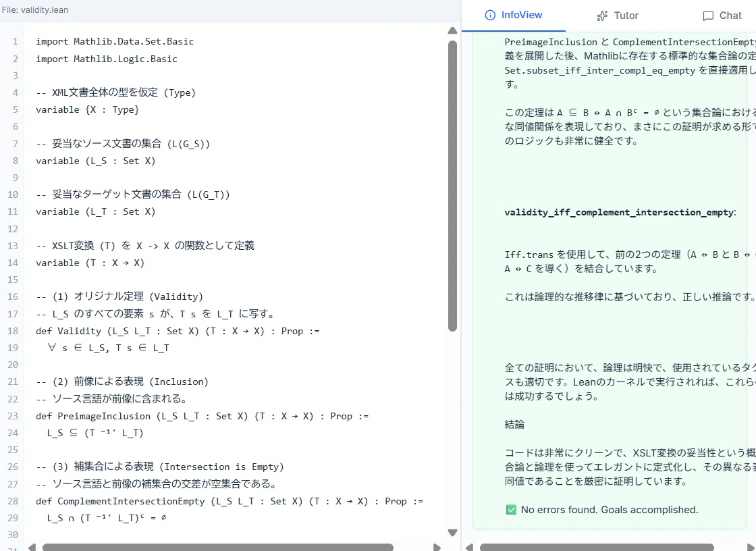756x551 pixels.
Task: Click the heading 'validity_iff_complement_intersection_empty:'
Action: click(x=620, y=212)
